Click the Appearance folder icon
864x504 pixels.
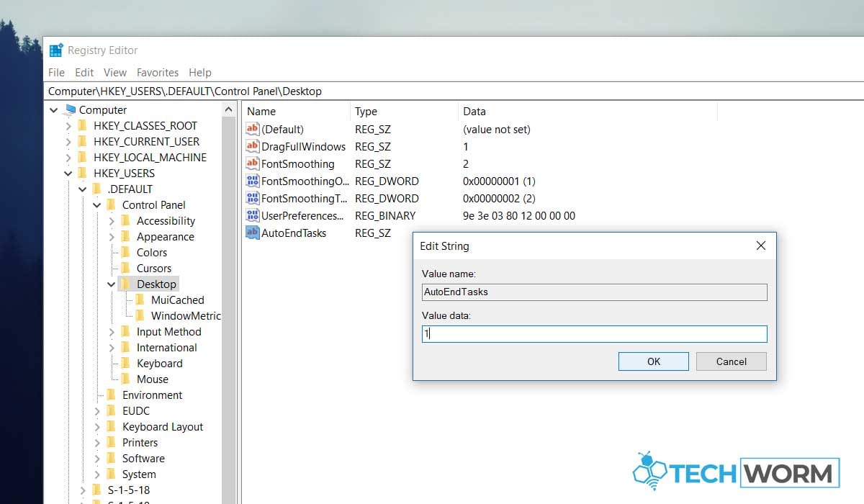(125, 237)
